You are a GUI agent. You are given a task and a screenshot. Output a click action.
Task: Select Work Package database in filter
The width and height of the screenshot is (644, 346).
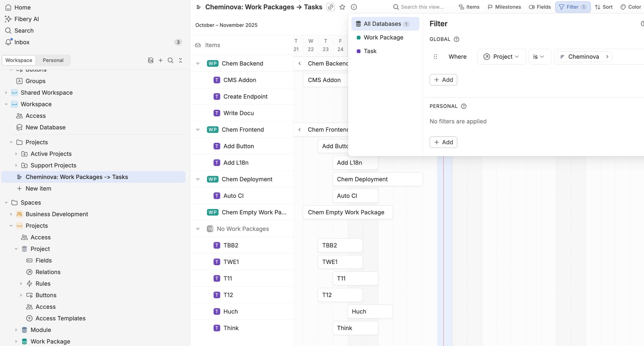[x=383, y=38]
